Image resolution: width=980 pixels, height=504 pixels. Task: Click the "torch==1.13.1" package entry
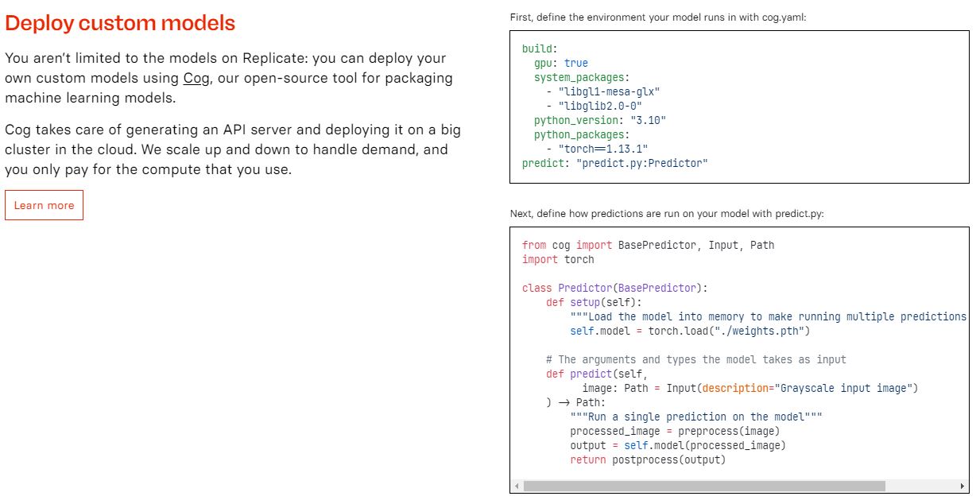[597, 149]
